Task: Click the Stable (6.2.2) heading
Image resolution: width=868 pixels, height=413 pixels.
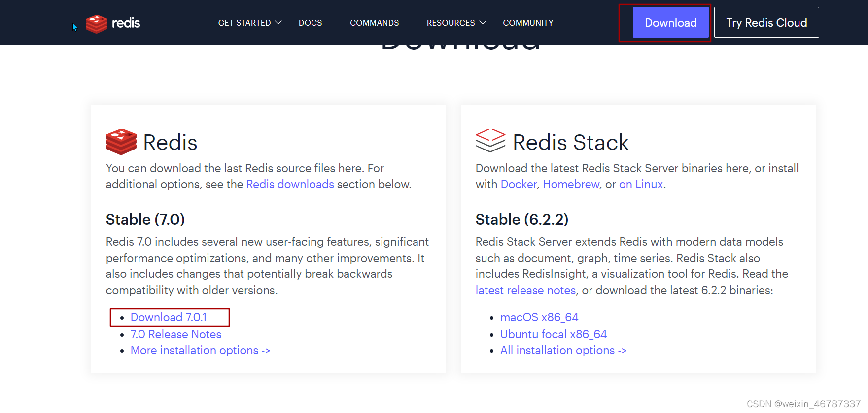Action: 522,219
